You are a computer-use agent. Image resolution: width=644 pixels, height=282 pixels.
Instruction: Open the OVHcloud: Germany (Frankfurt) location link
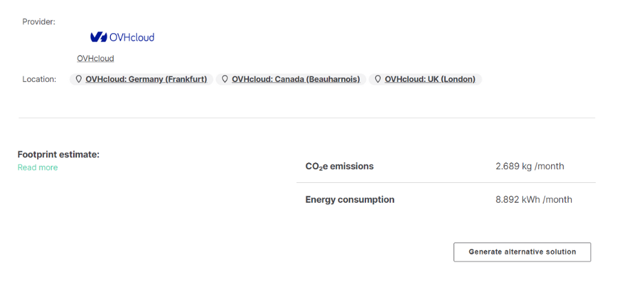[147, 79]
